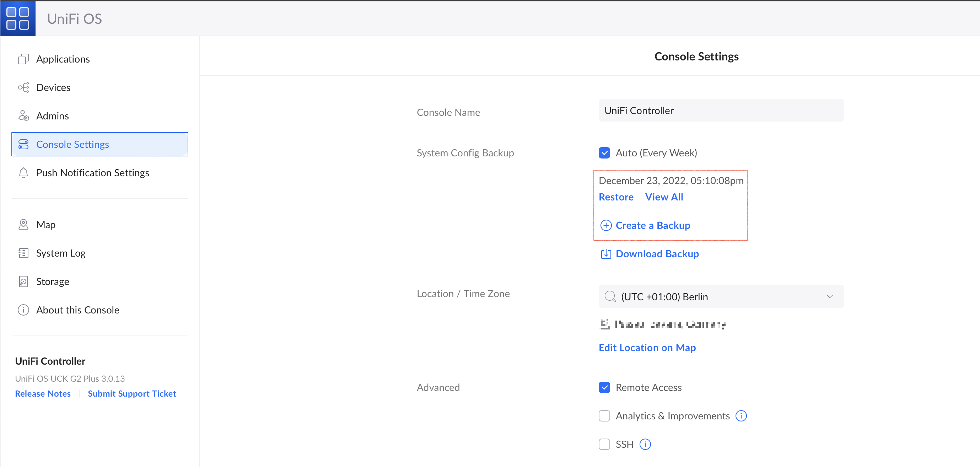
Task: Uncheck the Auto (Every Week) backup checkbox
Action: pyautogui.click(x=604, y=152)
